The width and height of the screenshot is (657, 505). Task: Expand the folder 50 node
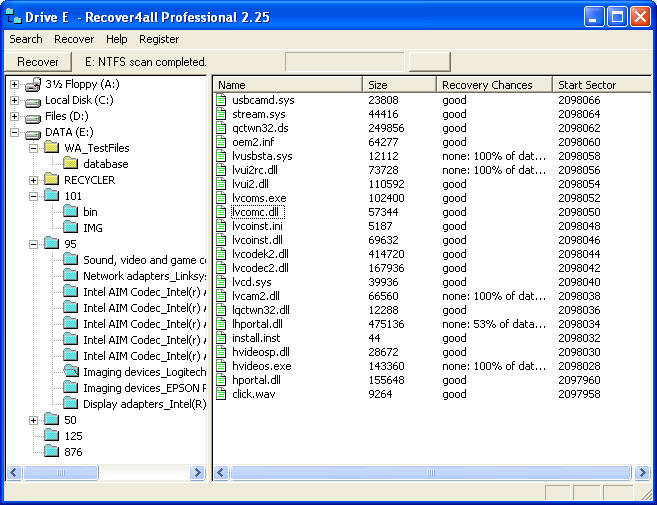tap(34, 420)
